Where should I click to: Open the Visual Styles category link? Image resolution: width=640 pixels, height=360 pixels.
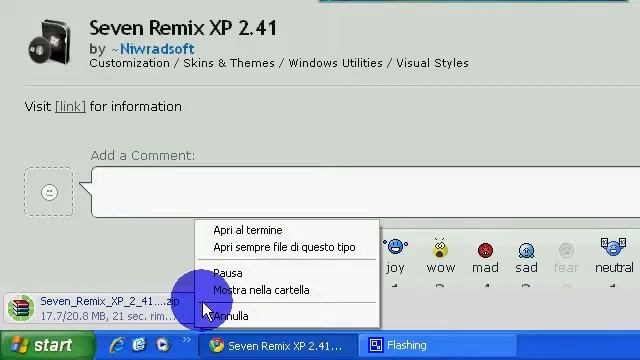[x=432, y=63]
